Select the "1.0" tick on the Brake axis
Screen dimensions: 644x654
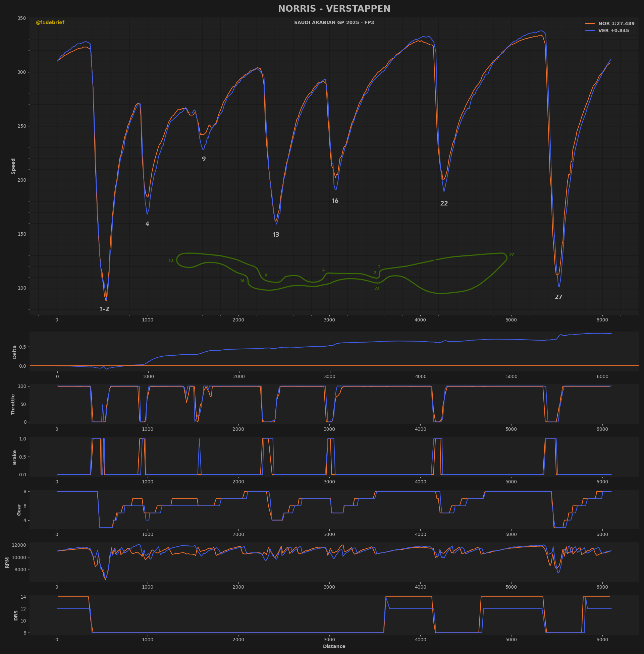point(23,439)
